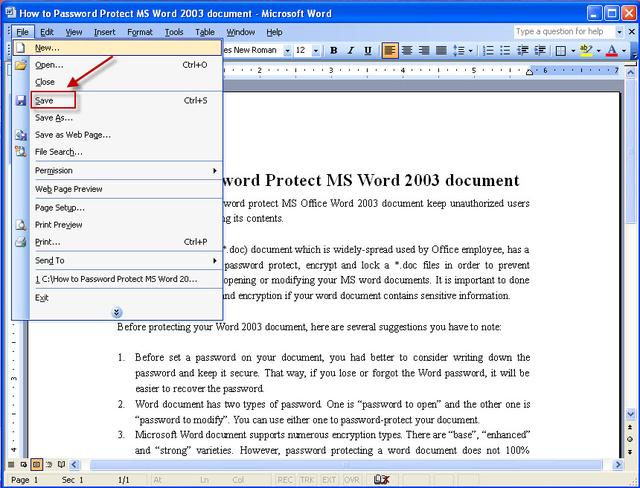Screen dimensions: 640x488
Task: Click the vertical scrollbar down arrow
Action: [x=630, y=415]
